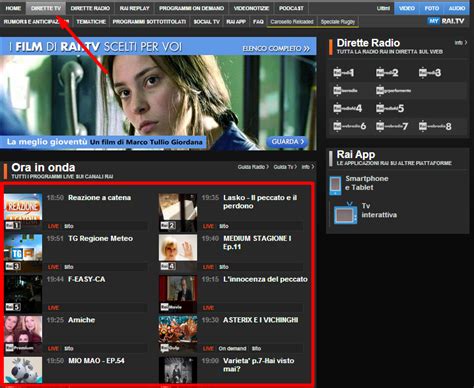
Task: Open info link in Ora in onda header
Action: point(307,167)
